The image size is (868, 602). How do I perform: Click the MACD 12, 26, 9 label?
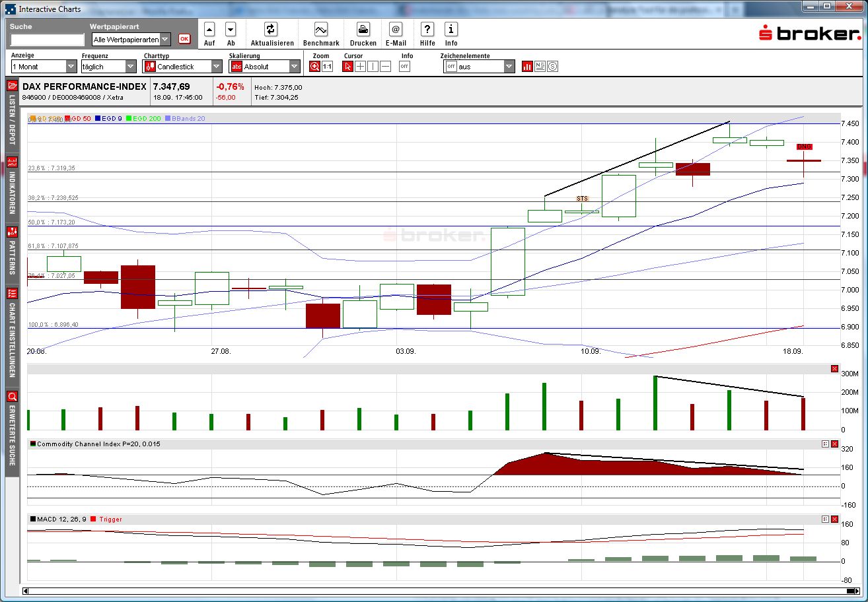click(x=61, y=519)
